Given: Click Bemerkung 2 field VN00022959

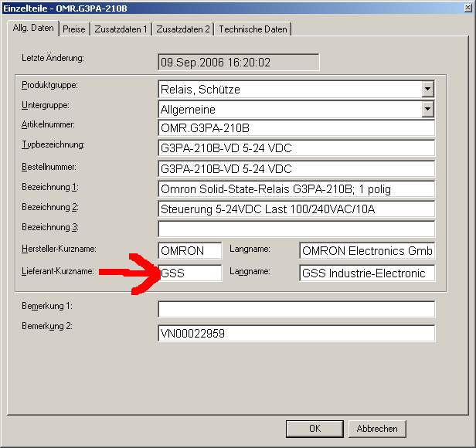Looking at the screenshot, I should pos(296,333).
